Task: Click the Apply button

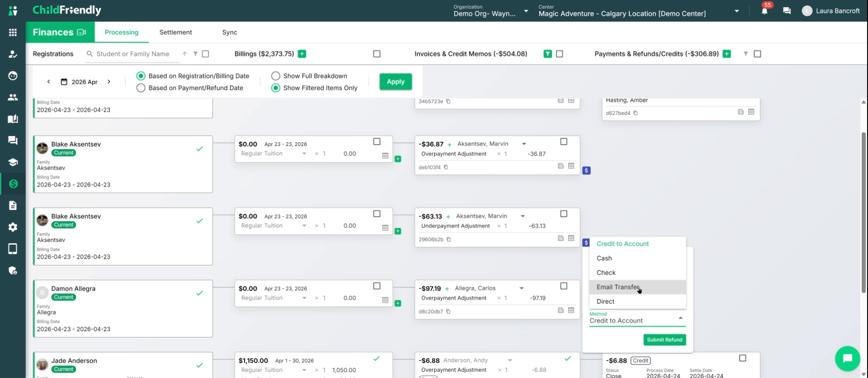Action: click(396, 82)
